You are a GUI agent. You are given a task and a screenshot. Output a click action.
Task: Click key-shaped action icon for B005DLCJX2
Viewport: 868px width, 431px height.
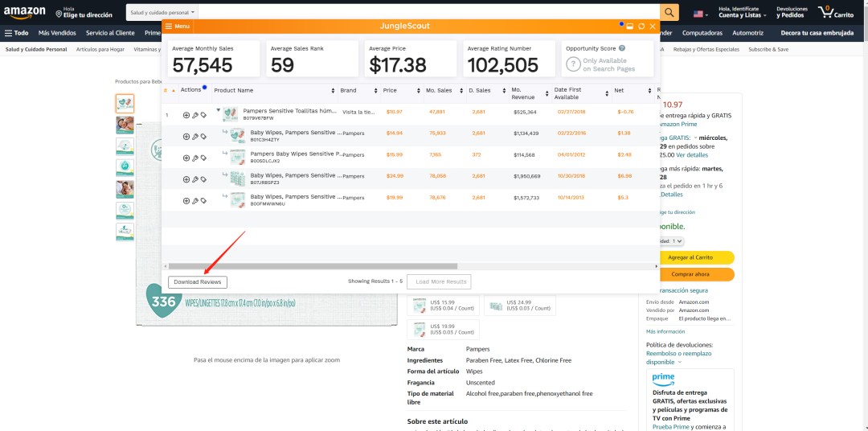tap(194, 158)
